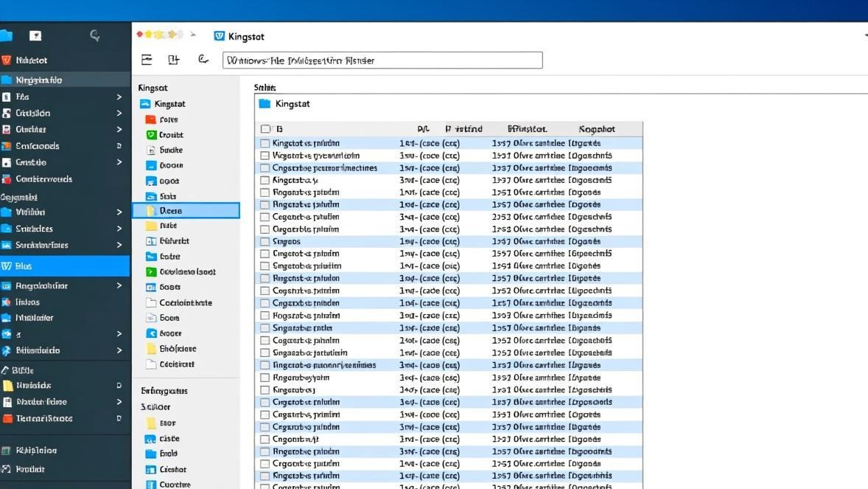Click the yellow folder icon beside Bhojcioce

pos(151,349)
